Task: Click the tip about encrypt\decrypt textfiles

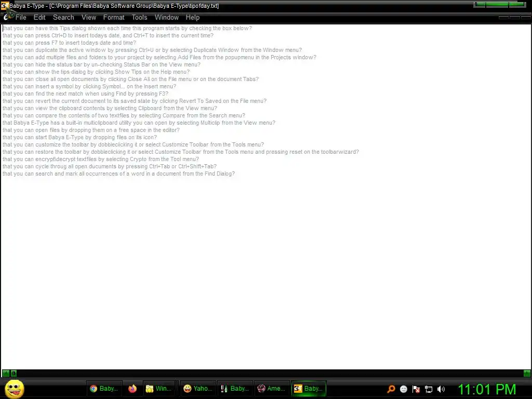Action: [x=101, y=159]
